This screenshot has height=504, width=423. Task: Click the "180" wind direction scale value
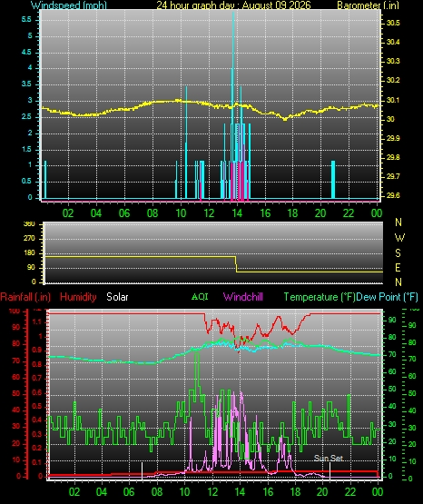tap(29, 253)
